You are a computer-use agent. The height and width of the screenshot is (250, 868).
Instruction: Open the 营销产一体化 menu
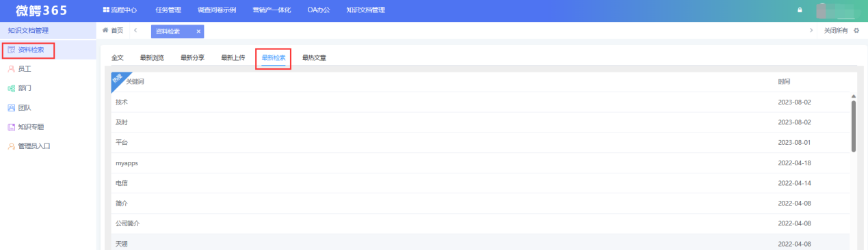coord(272,10)
